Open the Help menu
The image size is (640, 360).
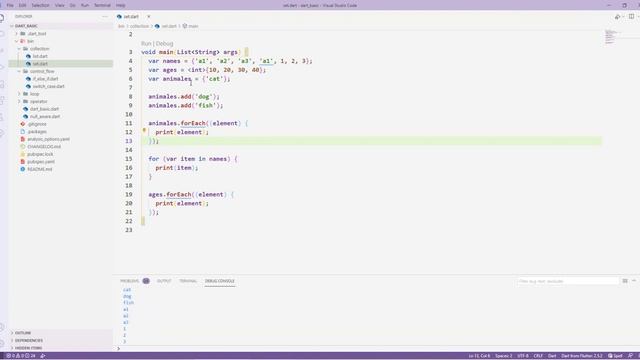click(120, 5)
